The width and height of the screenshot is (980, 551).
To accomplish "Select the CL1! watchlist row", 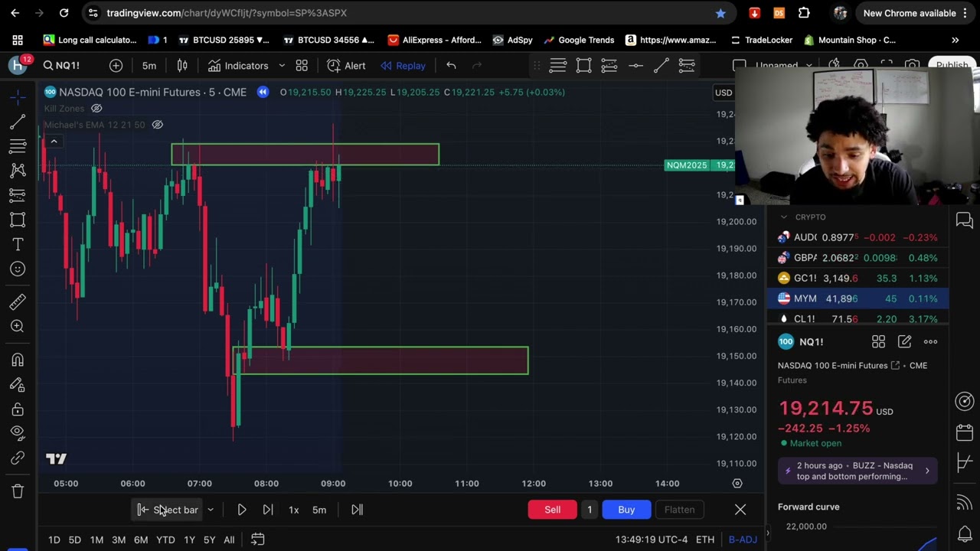I will [857, 319].
